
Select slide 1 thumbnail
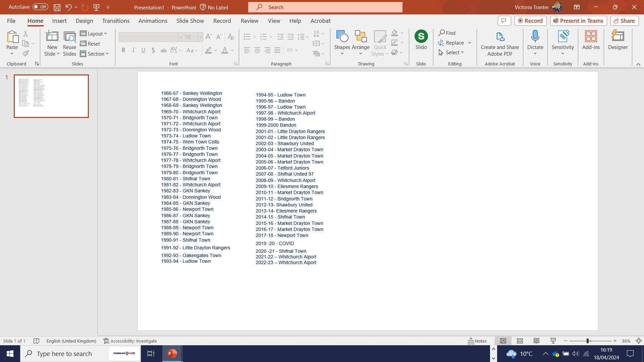[51, 96]
